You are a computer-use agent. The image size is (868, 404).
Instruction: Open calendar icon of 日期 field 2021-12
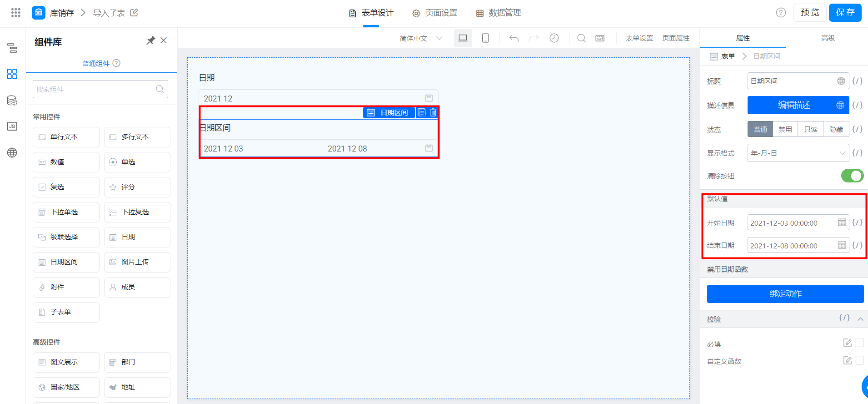(x=429, y=98)
